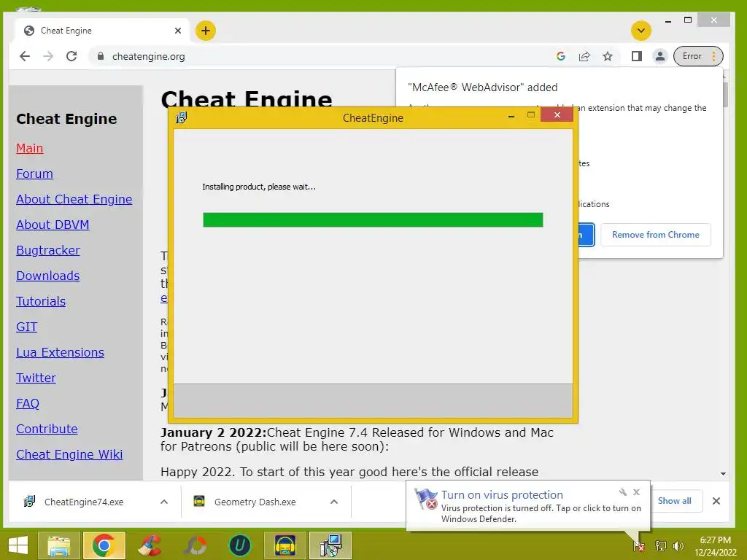Image resolution: width=747 pixels, height=560 pixels.
Task: Open the green U icon taskbar app
Action: 239,545
